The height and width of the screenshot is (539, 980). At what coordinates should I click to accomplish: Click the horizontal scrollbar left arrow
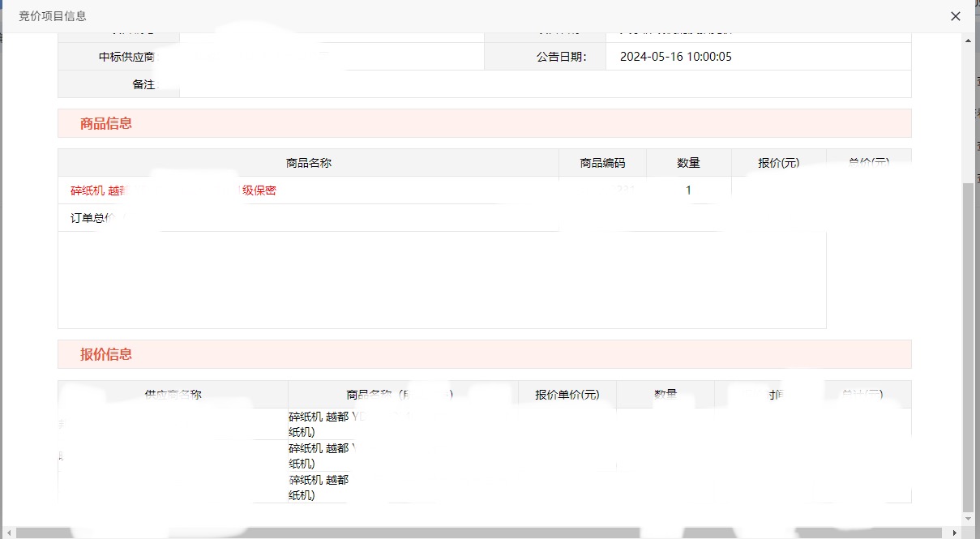[x=8, y=533]
